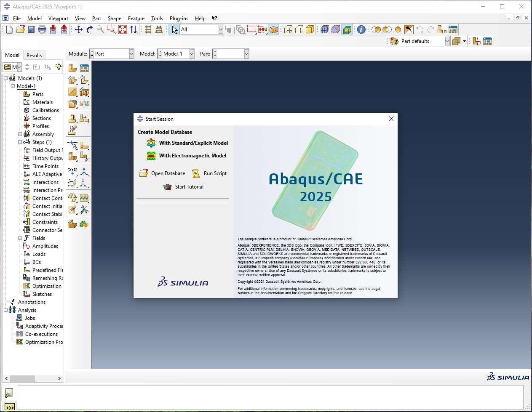Select the Pan View tool
The image size is (532, 412).
pos(78,29)
